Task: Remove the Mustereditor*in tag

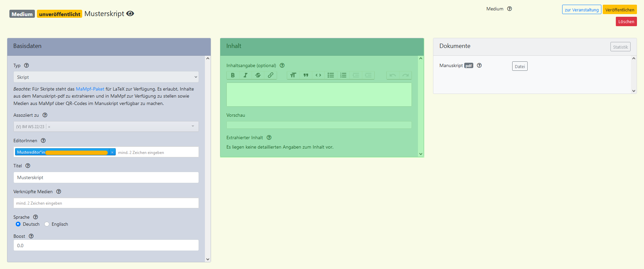Action: click(x=112, y=152)
